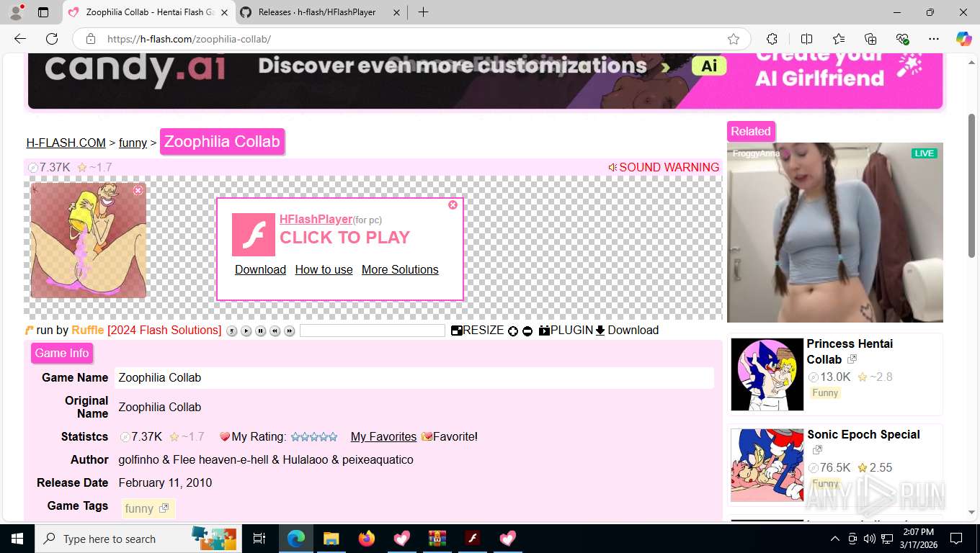
Task: Select the Related tab label
Action: 751,131
